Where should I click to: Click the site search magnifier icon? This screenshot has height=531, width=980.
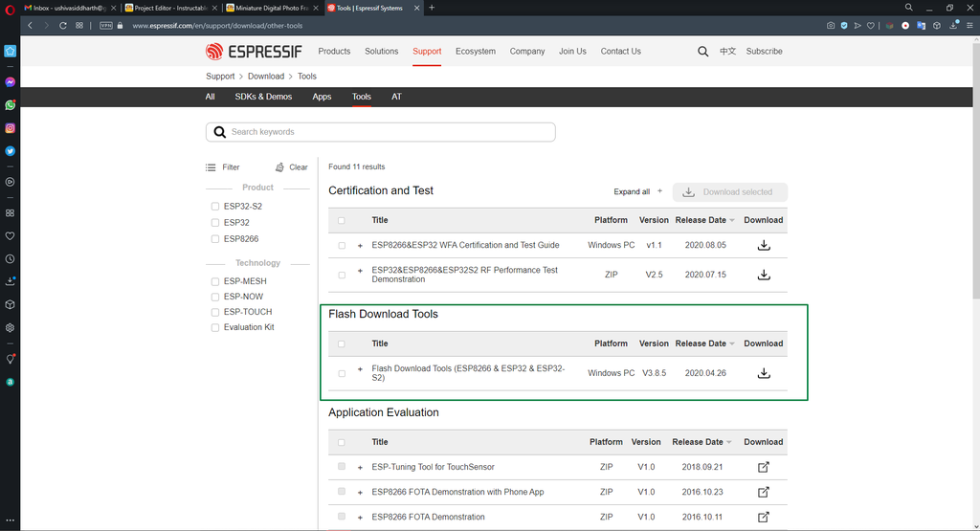tap(703, 52)
